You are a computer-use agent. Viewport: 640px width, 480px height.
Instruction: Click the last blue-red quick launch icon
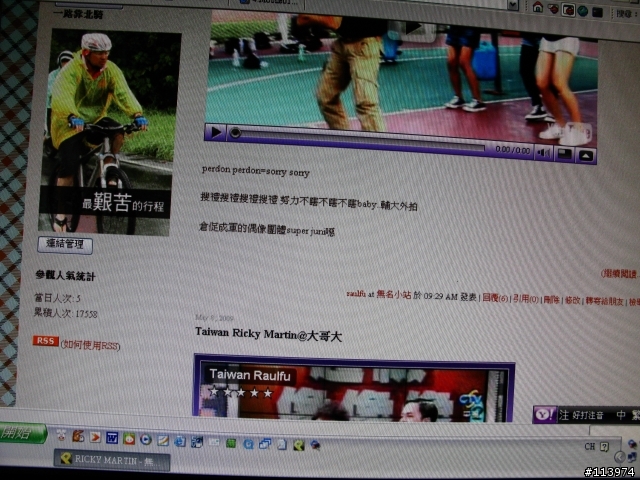[x=315, y=445]
